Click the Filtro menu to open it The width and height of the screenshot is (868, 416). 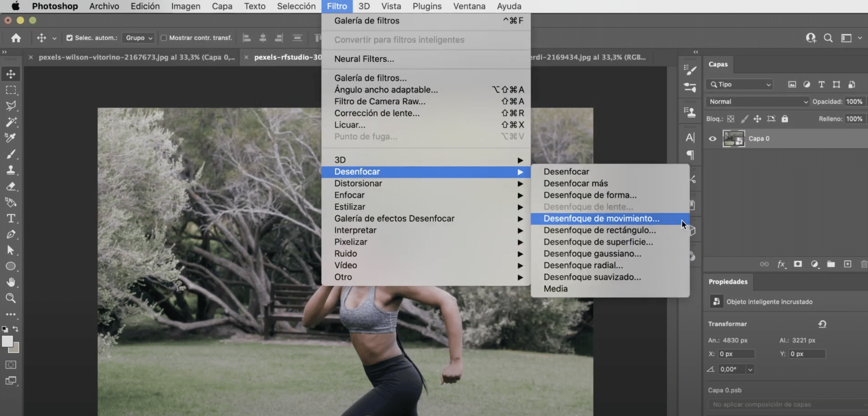point(337,6)
